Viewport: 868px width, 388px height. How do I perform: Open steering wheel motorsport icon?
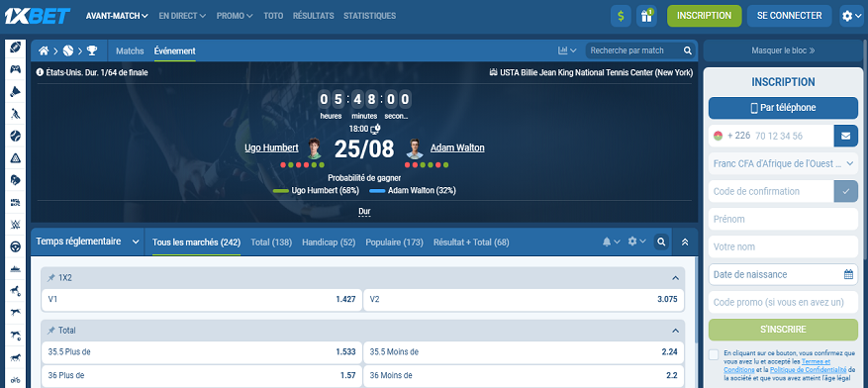point(16,246)
